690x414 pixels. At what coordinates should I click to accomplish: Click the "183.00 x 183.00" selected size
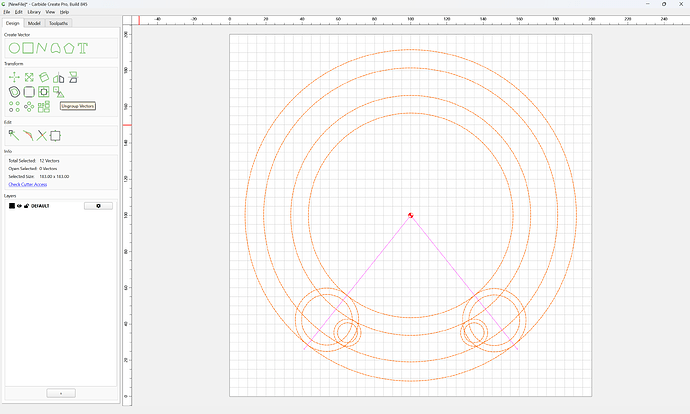pos(54,176)
